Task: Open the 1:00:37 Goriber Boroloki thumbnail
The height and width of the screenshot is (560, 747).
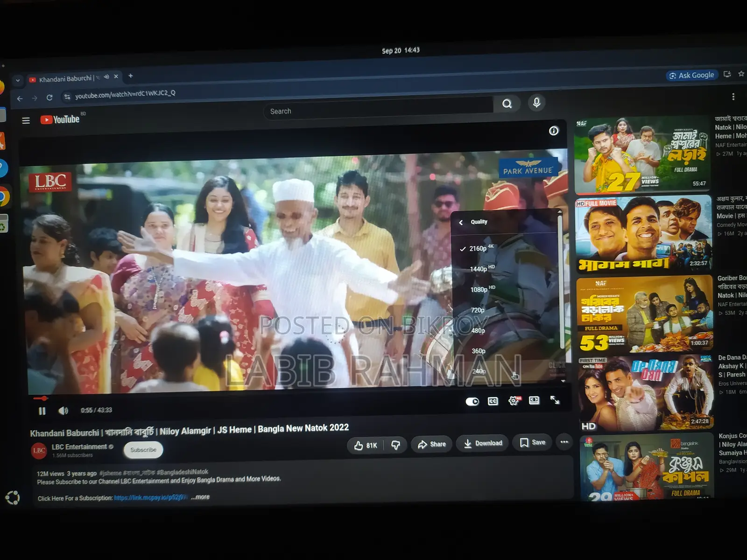Action: (x=645, y=314)
